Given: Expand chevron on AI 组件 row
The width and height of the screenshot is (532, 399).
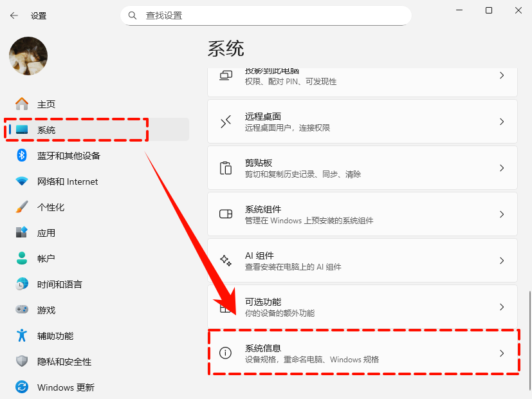Looking at the screenshot, I should click(502, 261).
